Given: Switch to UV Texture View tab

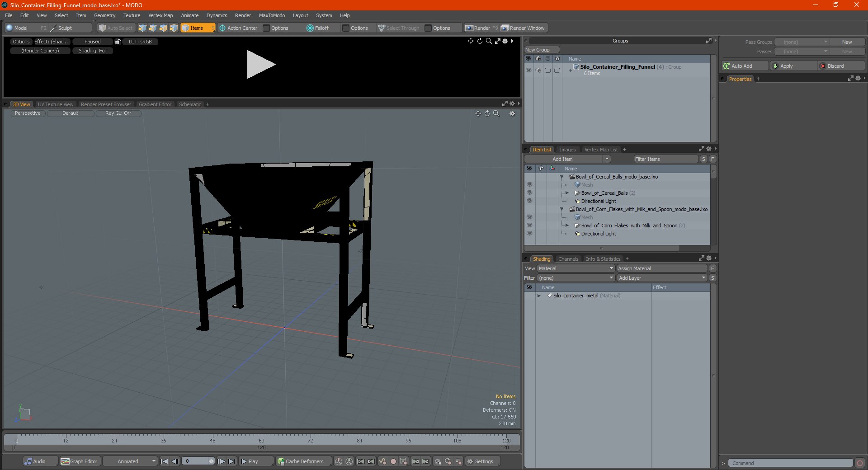Looking at the screenshot, I should [55, 104].
